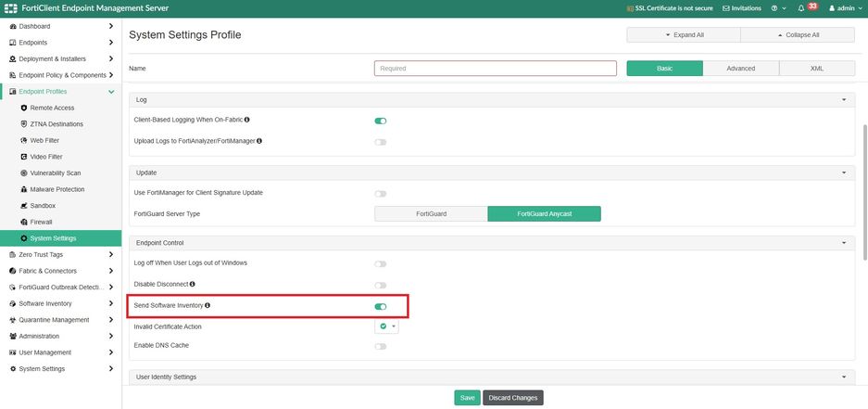Image resolution: width=868 pixels, height=409 pixels.
Task: Click the Expand All button
Action: point(684,35)
